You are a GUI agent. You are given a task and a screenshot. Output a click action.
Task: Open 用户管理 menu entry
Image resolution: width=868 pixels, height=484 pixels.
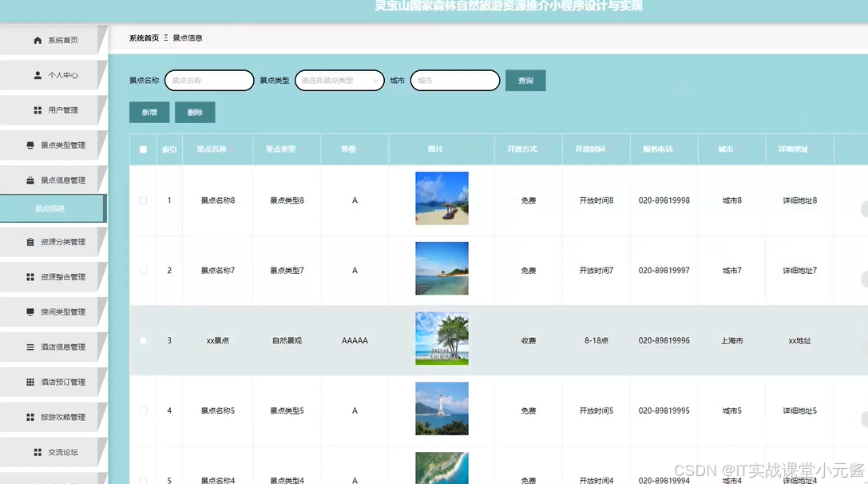click(x=52, y=110)
